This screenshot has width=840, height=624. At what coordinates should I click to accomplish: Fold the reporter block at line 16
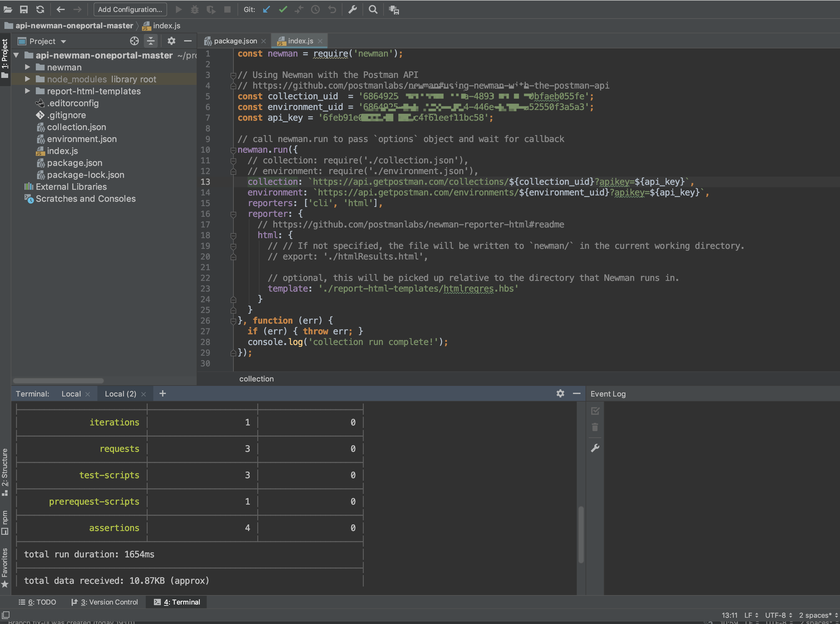point(233,214)
